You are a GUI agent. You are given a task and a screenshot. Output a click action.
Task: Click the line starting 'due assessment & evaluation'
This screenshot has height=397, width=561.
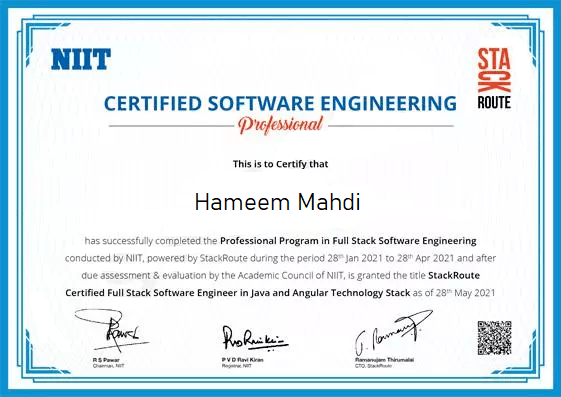280,275
